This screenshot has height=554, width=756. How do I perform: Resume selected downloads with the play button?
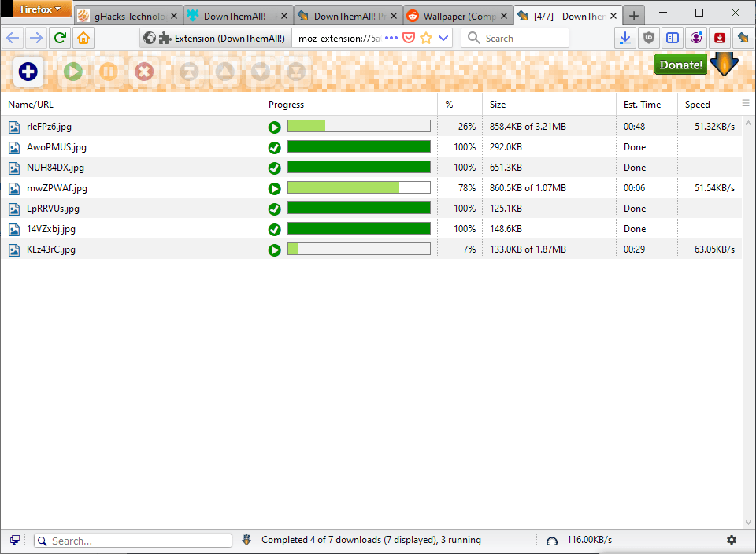tap(72, 72)
